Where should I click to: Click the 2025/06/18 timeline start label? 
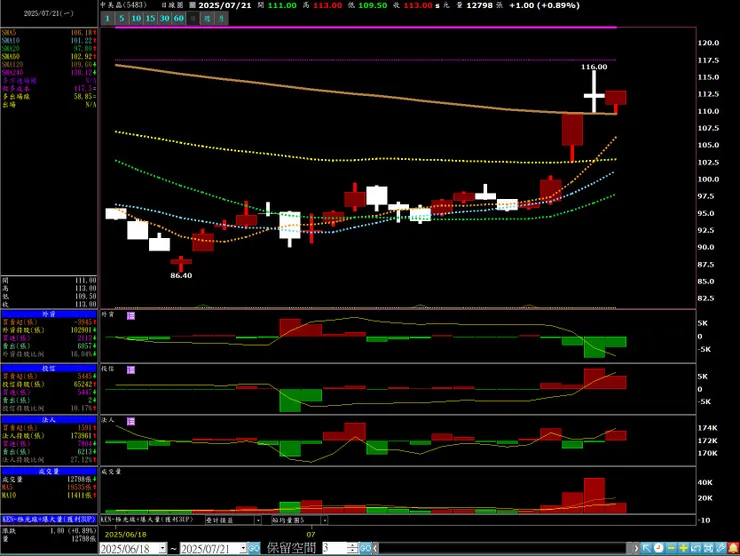tap(126, 535)
